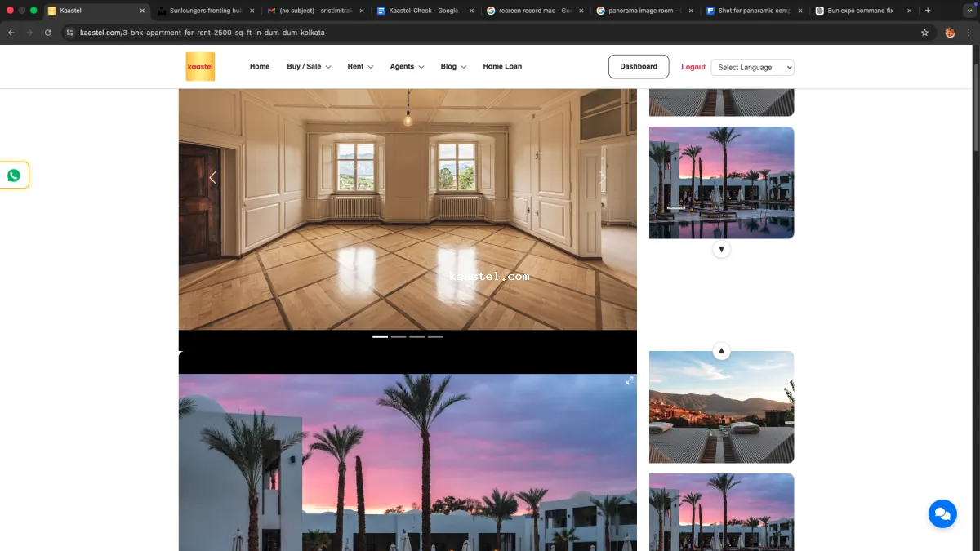Advance carousel with right arrow

coord(603,177)
